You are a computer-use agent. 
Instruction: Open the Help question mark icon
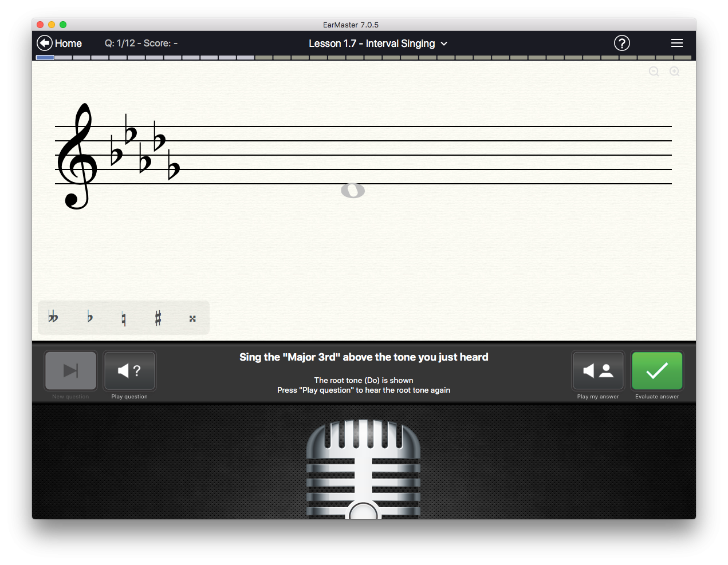[x=621, y=43]
